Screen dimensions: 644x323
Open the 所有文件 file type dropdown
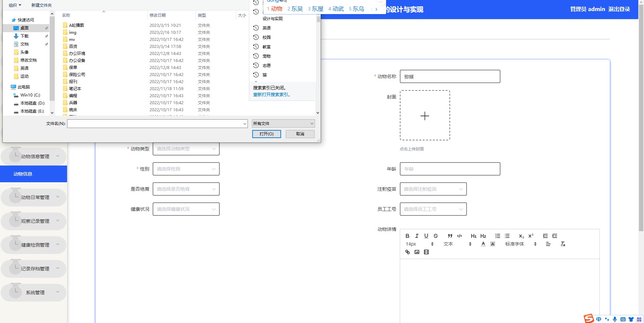point(283,124)
